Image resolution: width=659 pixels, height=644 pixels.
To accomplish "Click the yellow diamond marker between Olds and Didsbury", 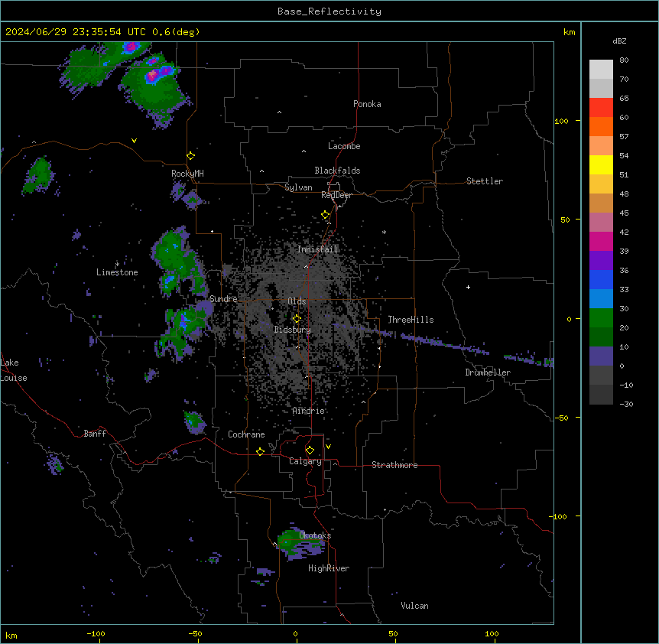I will pyautogui.click(x=297, y=318).
